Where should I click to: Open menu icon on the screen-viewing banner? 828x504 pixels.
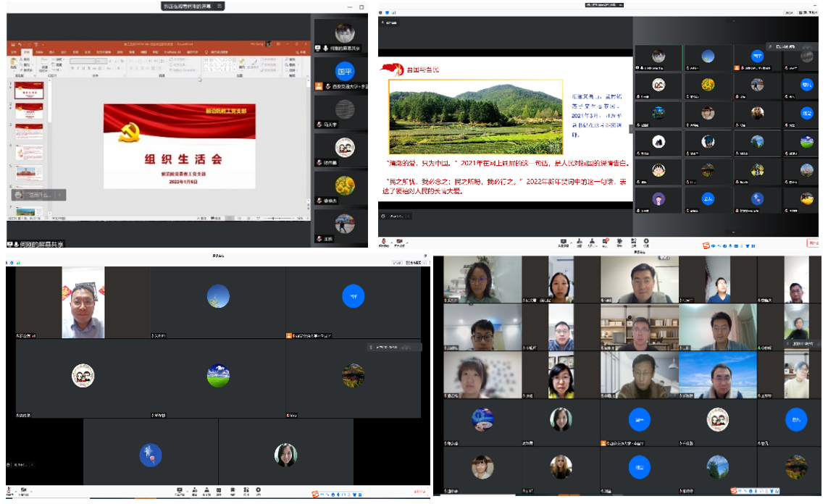(x=219, y=6)
